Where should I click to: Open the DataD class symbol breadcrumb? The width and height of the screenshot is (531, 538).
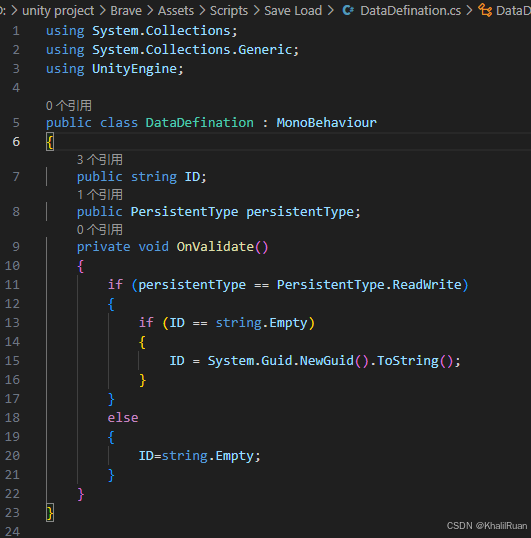513,11
